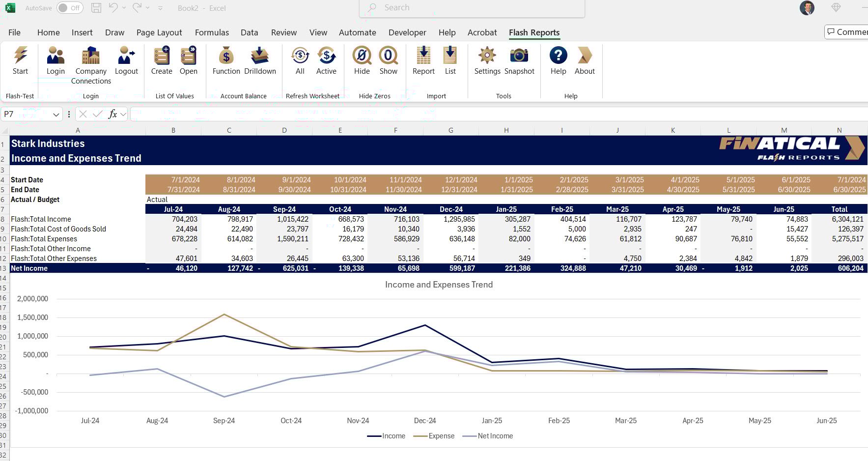Image resolution: width=868 pixels, height=461 pixels.
Task: Open the File menu
Action: coord(15,32)
